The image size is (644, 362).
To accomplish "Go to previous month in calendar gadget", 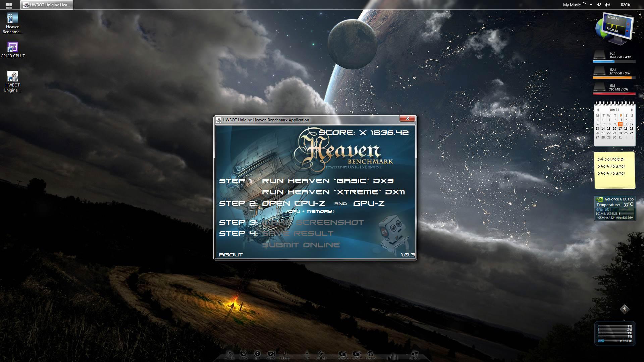I will coord(597,110).
